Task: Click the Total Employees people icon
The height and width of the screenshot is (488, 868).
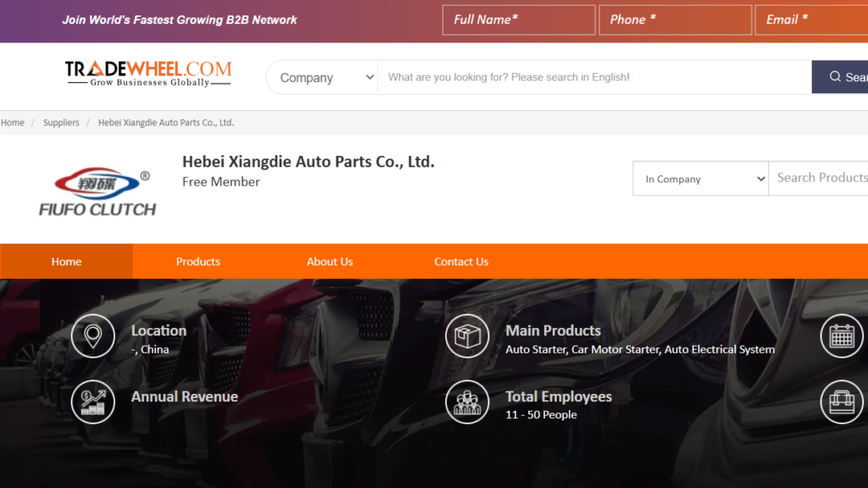Action: pos(467,402)
